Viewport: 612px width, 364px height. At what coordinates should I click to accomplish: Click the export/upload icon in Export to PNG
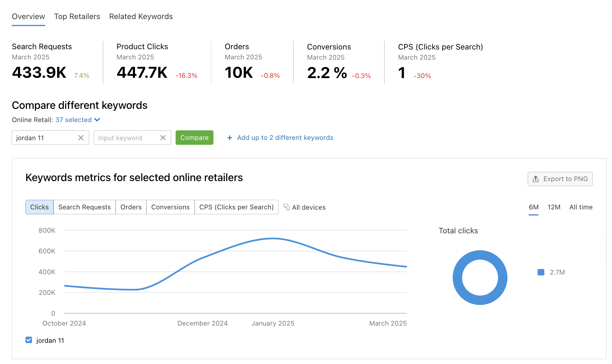click(x=536, y=179)
